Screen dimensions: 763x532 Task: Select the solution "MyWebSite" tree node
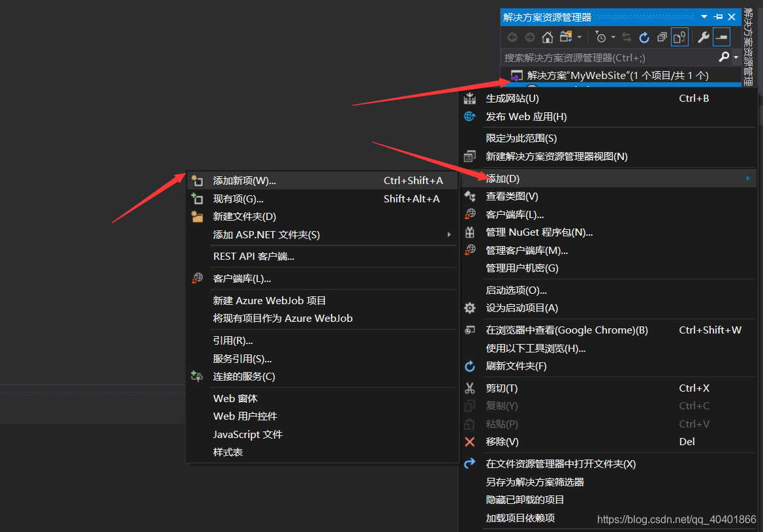[617, 76]
